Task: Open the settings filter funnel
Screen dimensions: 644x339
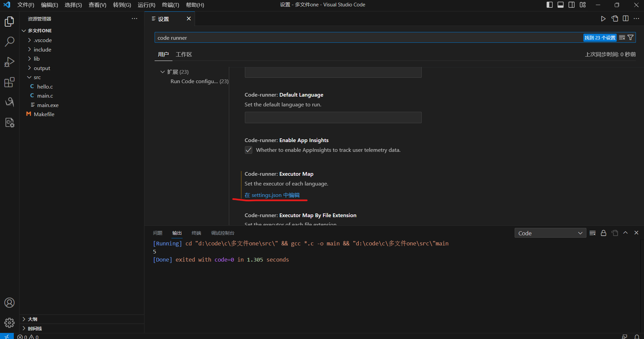Action: pyautogui.click(x=631, y=38)
